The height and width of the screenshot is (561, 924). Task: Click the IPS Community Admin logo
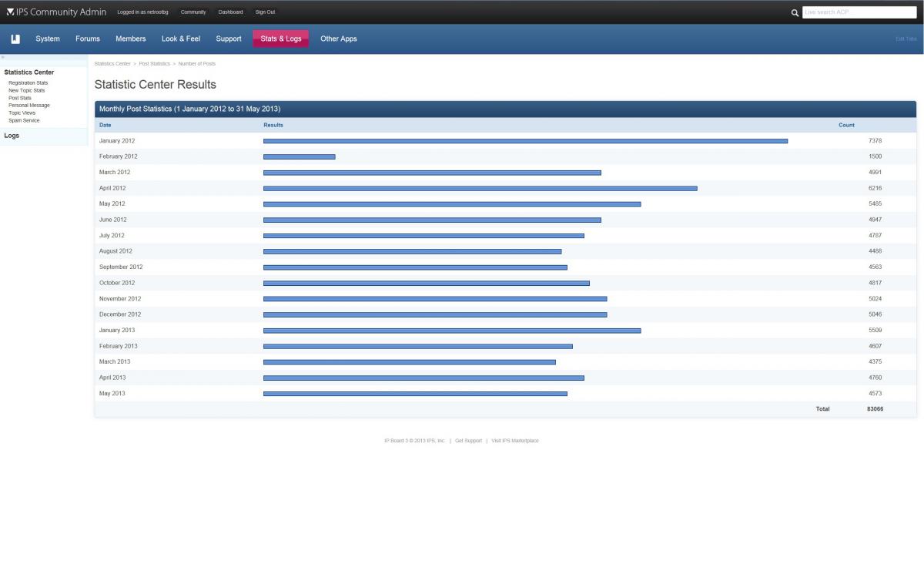pos(55,12)
